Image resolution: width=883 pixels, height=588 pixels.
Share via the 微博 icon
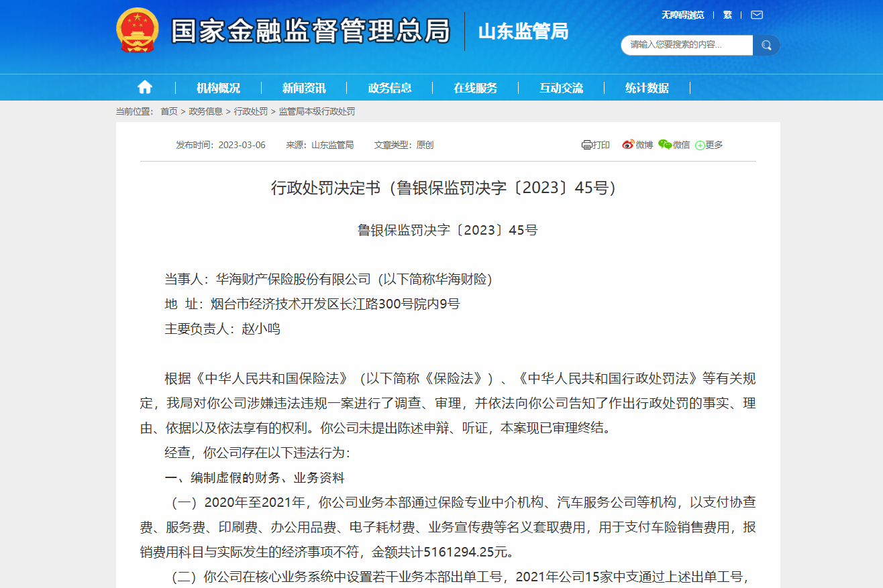(628, 144)
